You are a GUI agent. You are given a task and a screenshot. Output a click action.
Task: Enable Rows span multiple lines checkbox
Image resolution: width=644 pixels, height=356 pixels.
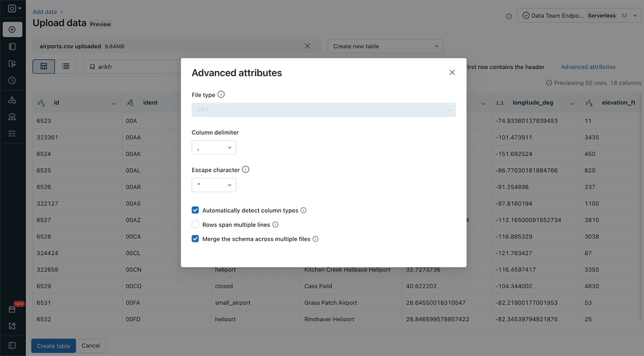(195, 225)
